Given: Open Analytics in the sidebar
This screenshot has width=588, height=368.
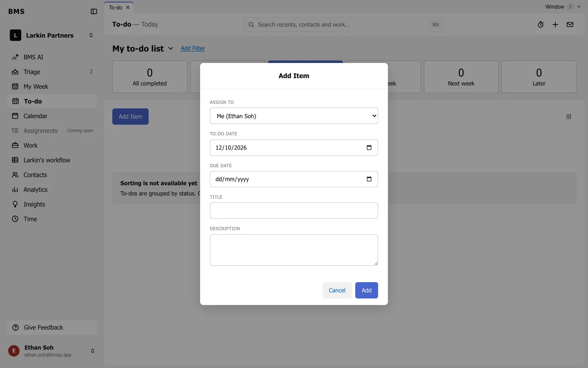Looking at the screenshot, I should coord(52,190).
